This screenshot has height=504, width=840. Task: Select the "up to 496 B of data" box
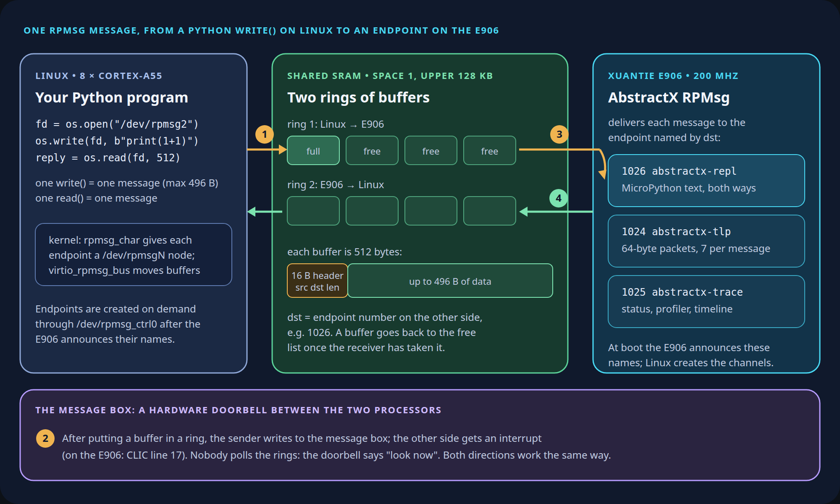coord(450,281)
